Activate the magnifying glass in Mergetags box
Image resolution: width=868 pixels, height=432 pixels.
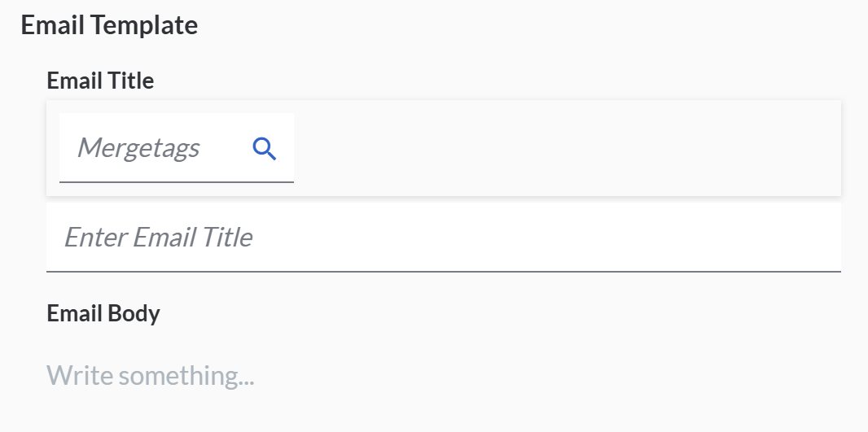tap(265, 148)
